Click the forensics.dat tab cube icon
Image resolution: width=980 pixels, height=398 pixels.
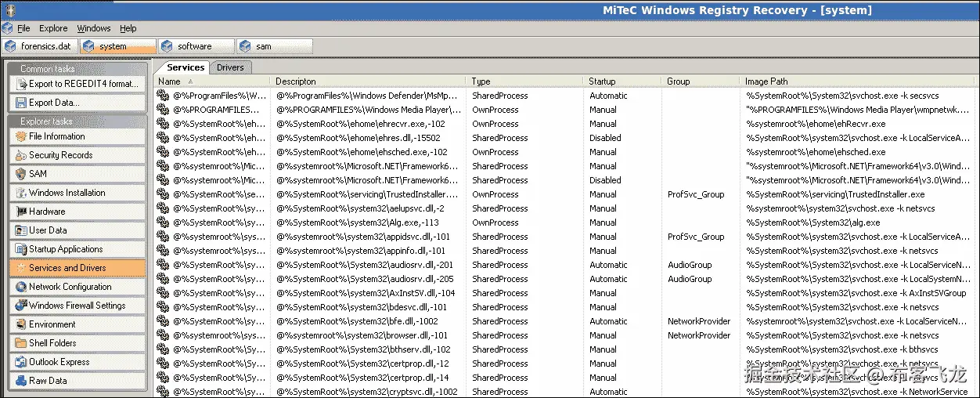click(10, 46)
